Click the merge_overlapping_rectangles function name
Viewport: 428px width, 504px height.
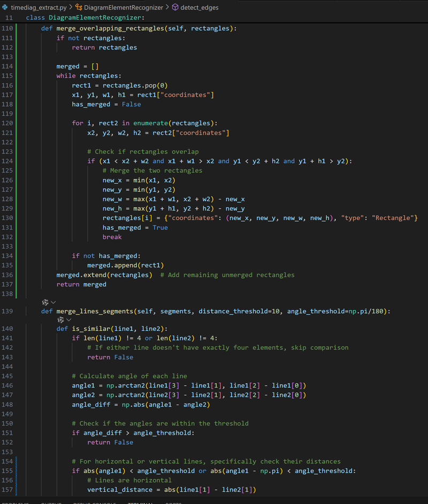110,28
